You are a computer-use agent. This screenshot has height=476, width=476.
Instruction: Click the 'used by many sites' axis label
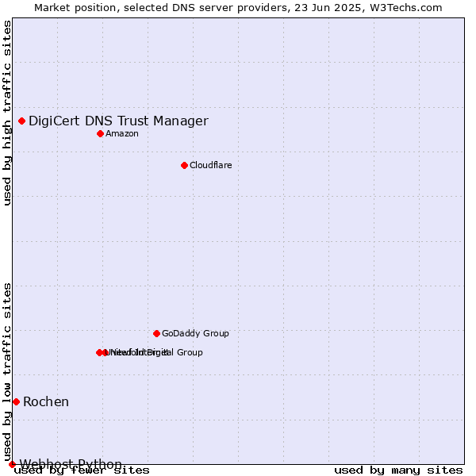(x=398, y=470)
